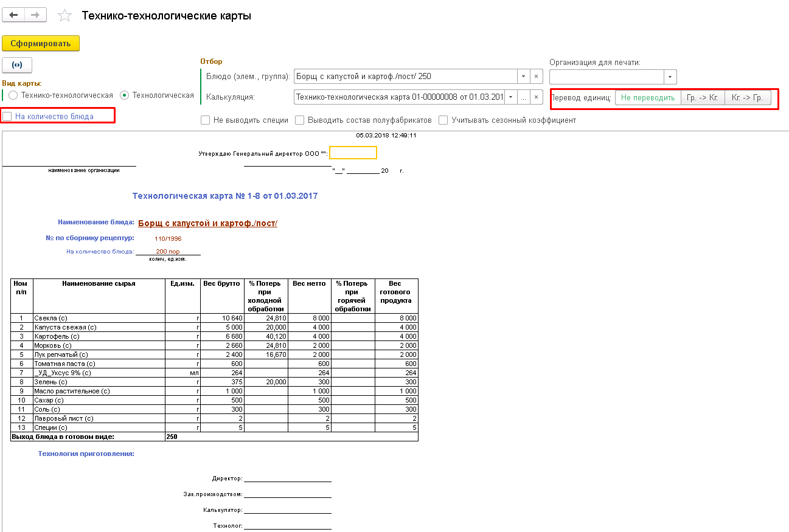Toggle Не выводить специи checkbox
The width and height of the screenshot is (789, 532).
point(205,120)
